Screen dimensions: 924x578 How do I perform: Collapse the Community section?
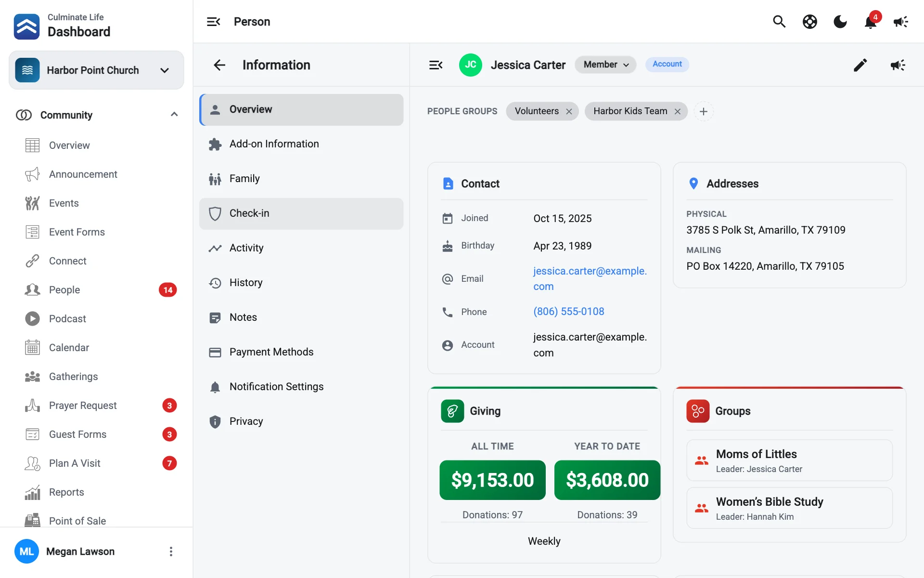pos(174,115)
